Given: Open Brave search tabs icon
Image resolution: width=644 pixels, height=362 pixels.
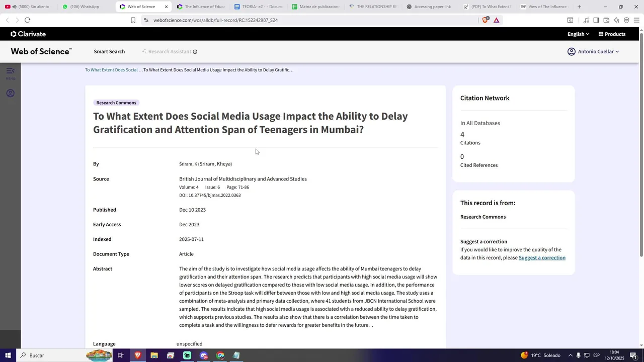Looking at the screenshot, I should coord(570,20).
